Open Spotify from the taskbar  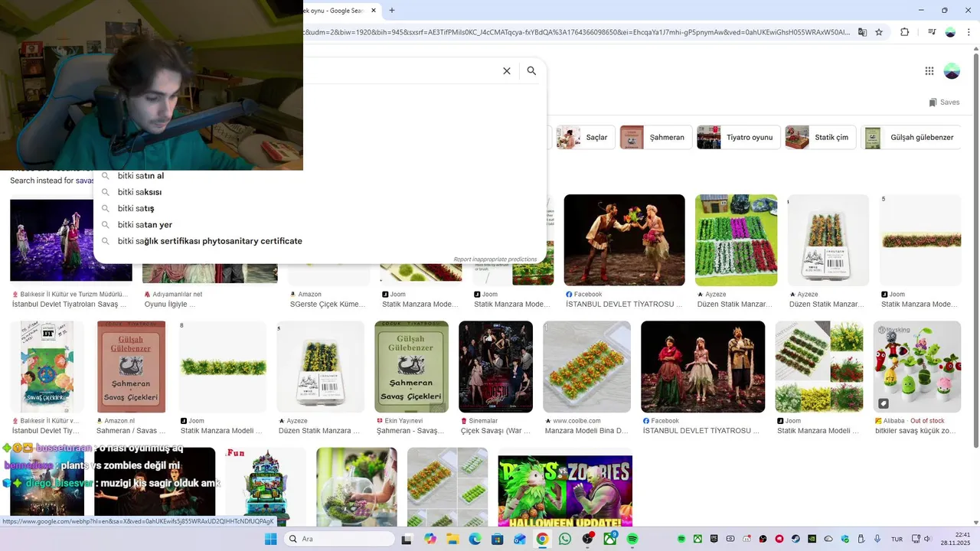pos(632,539)
